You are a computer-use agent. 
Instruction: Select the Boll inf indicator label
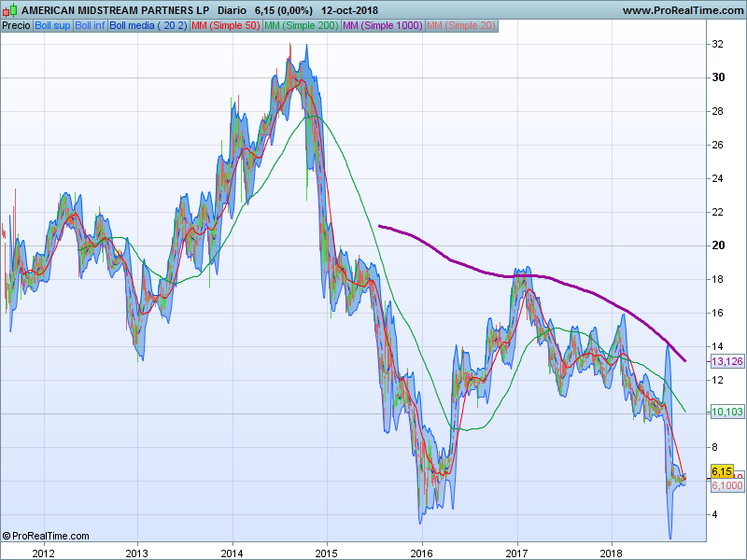[90, 26]
